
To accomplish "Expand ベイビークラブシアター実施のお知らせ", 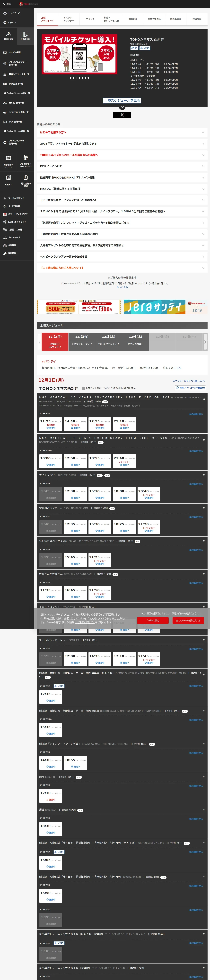I will click(122, 256).
